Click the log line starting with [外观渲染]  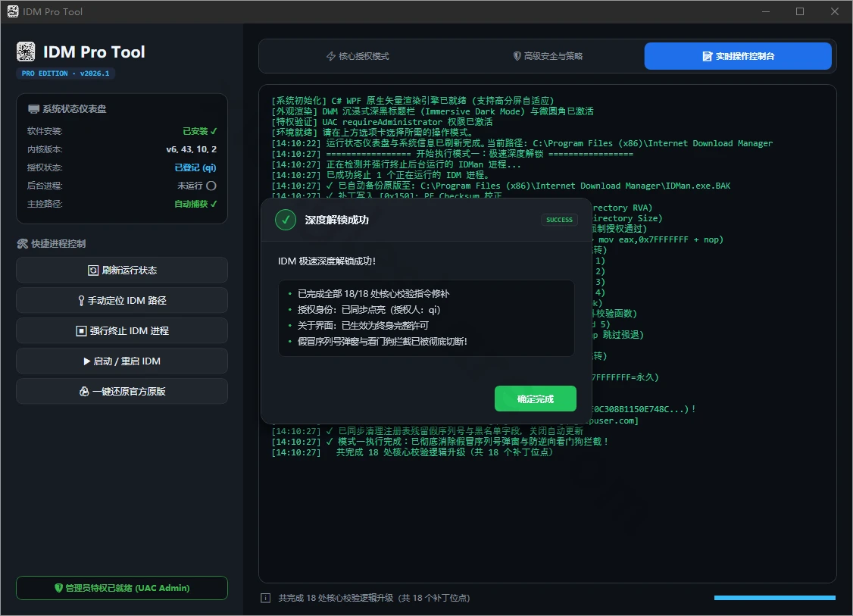point(433,111)
